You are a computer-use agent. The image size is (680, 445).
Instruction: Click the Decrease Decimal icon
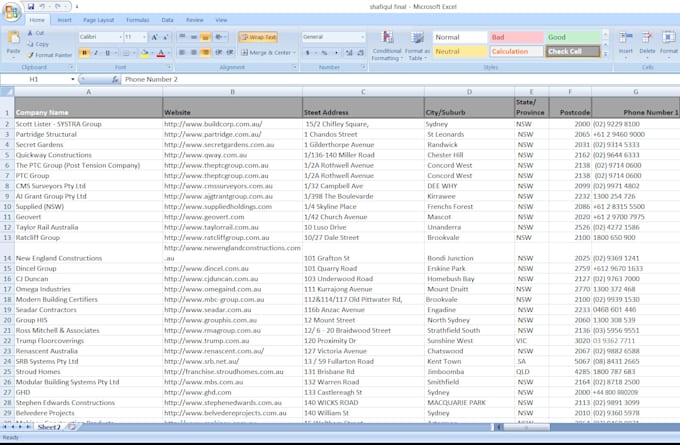tap(360, 53)
